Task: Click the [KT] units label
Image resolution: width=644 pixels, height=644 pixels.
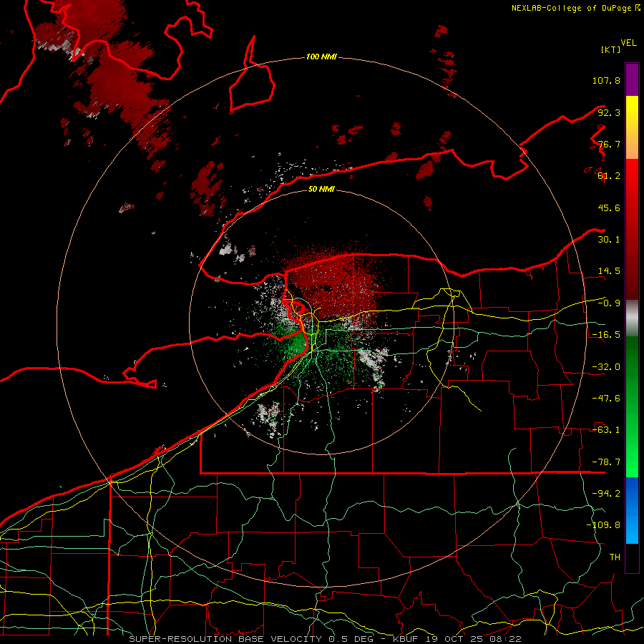Action: [x=610, y=49]
